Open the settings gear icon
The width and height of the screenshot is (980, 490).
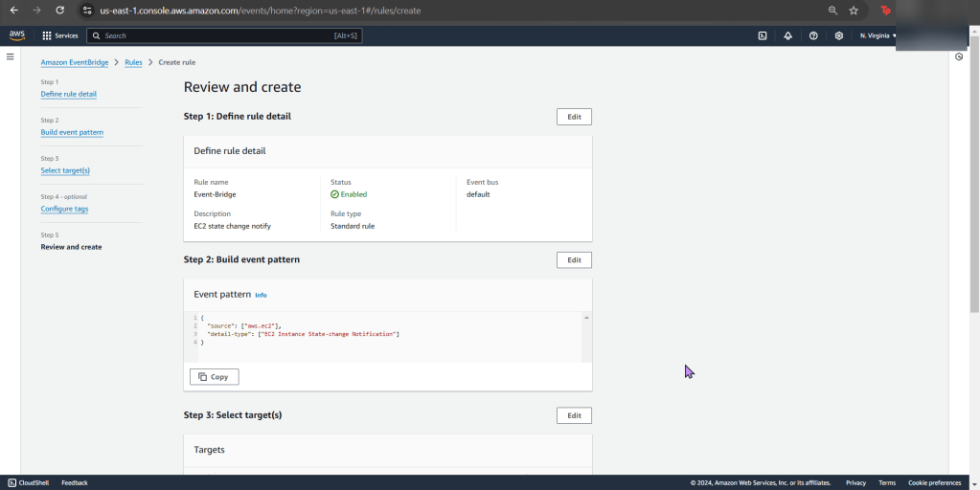coord(838,35)
